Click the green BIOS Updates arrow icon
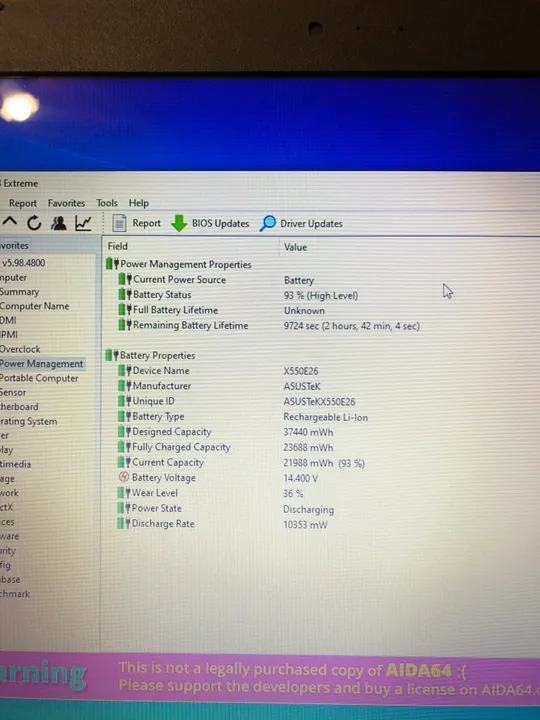This screenshot has height=720, width=540. pyautogui.click(x=179, y=223)
